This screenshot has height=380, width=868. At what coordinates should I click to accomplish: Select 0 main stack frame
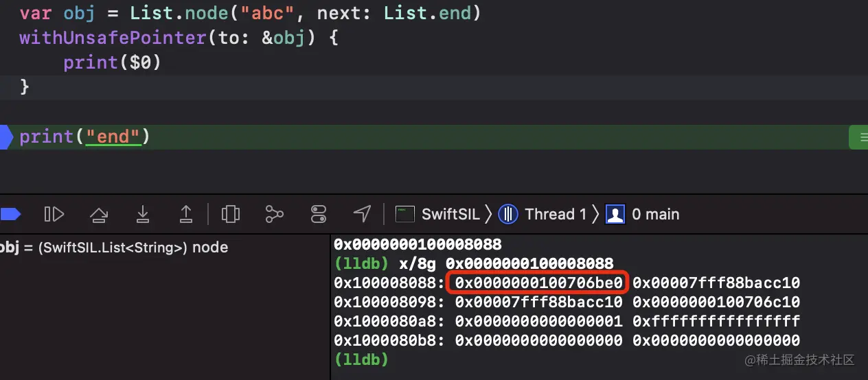tap(643, 215)
